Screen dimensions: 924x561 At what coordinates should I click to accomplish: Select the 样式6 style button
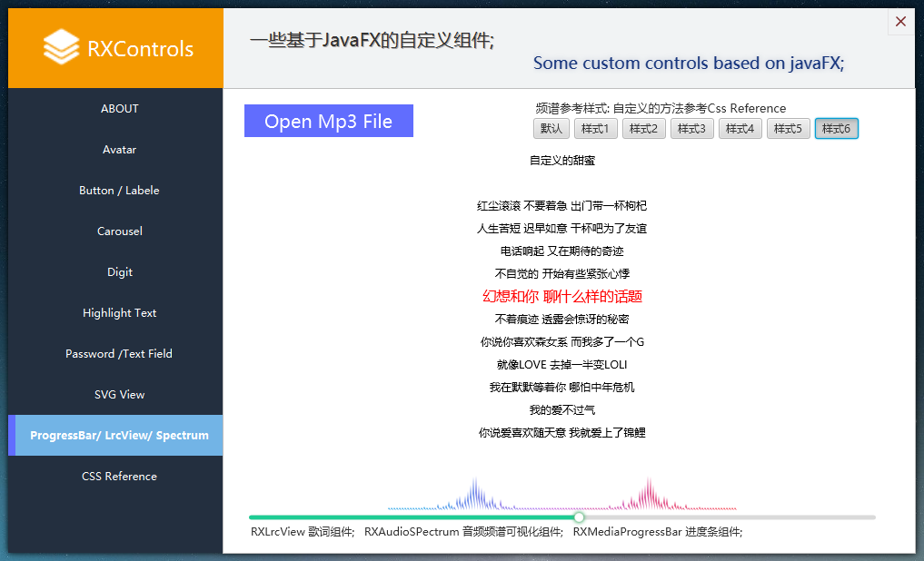(836, 129)
